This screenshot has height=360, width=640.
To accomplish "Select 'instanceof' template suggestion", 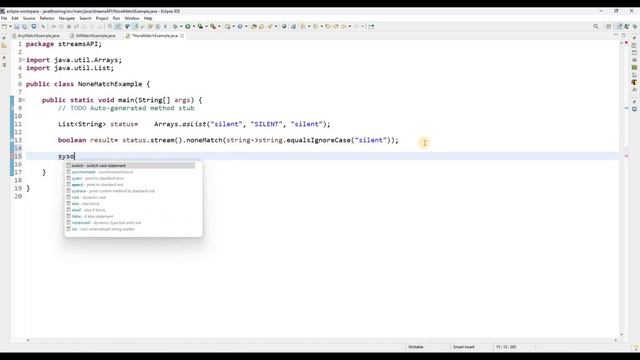I will pyautogui.click(x=131, y=223).
